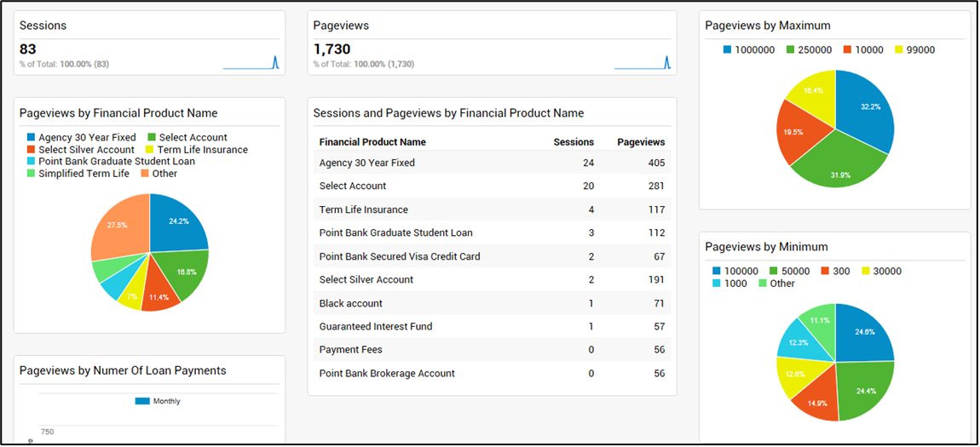The height and width of the screenshot is (447, 980).
Task: Click the 99000 yellow legend swatch
Action: [899, 49]
